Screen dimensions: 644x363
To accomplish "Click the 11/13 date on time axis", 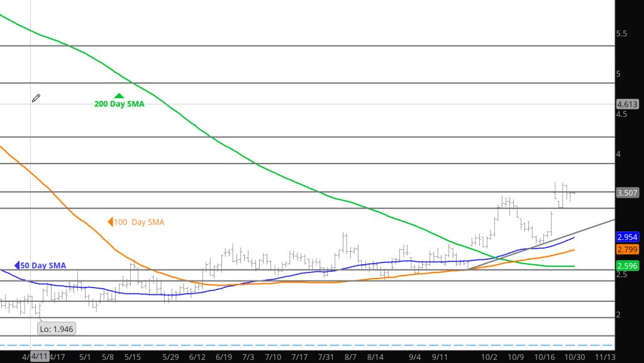I will 605,357.
